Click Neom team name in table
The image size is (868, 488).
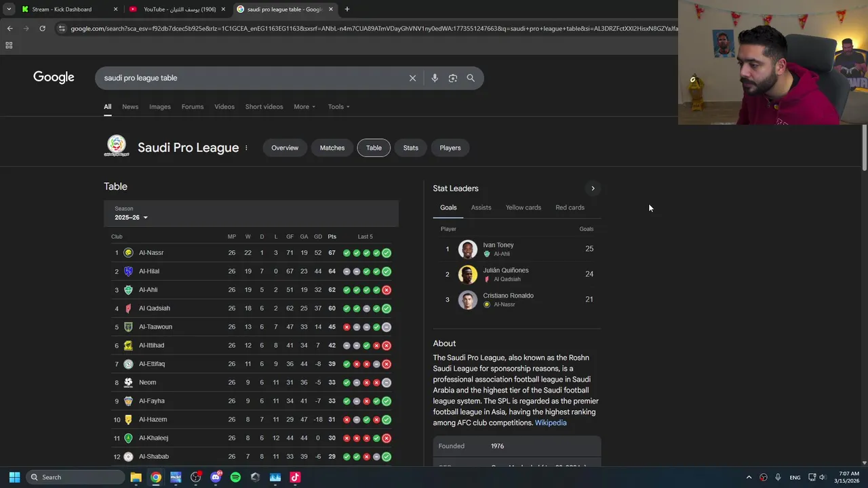147,382
